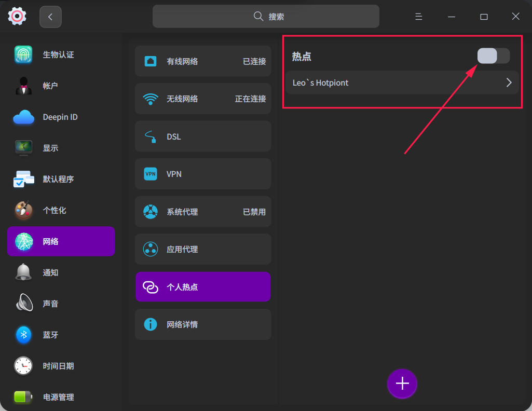This screenshot has width=532, height=411.
Task: Click the 已连接 status text
Action: pyautogui.click(x=254, y=61)
